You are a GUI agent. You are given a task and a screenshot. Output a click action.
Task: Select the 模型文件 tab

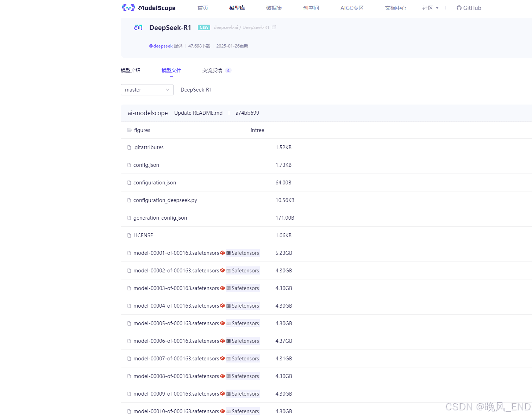[x=171, y=70]
